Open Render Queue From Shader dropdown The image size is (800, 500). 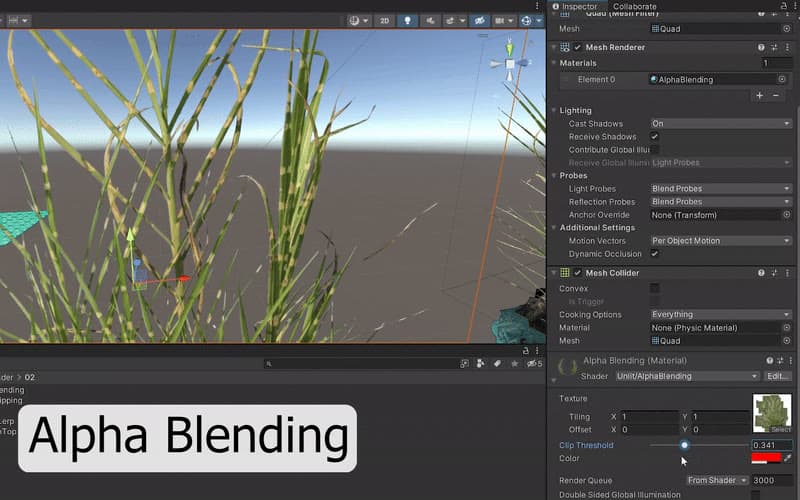pyautogui.click(x=717, y=480)
